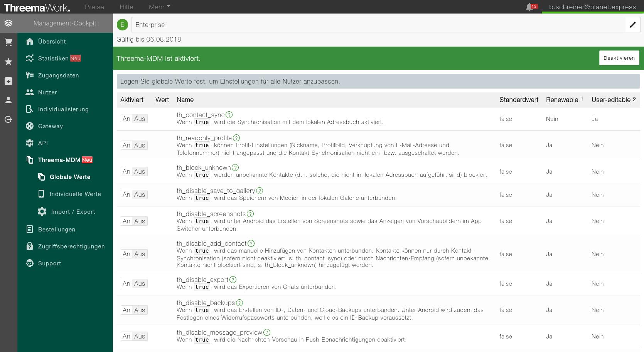This screenshot has height=352, width=644.
Task: Click the Threema-MDM ist aktiviert banner text
Action: [158, 59]
